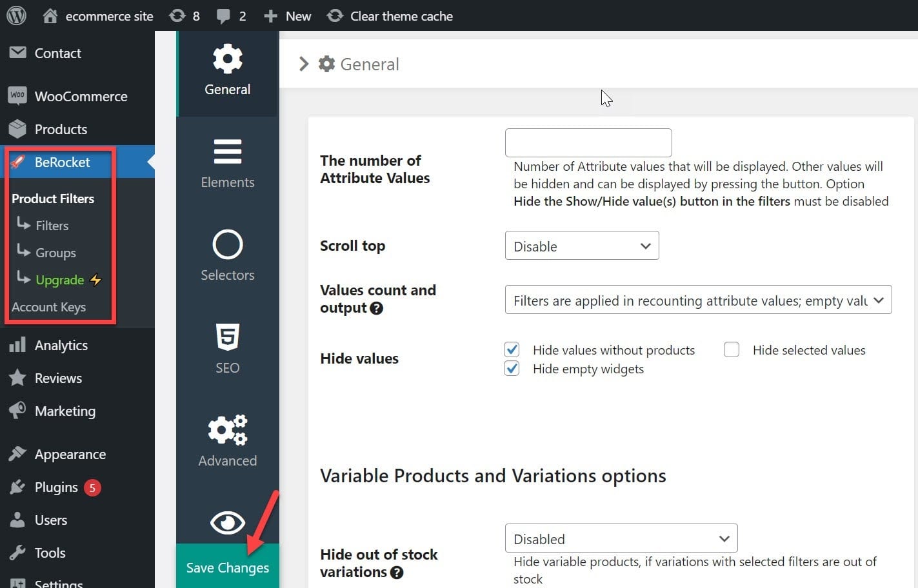Click the eye icon above Save Changes

tap(228, 522)
